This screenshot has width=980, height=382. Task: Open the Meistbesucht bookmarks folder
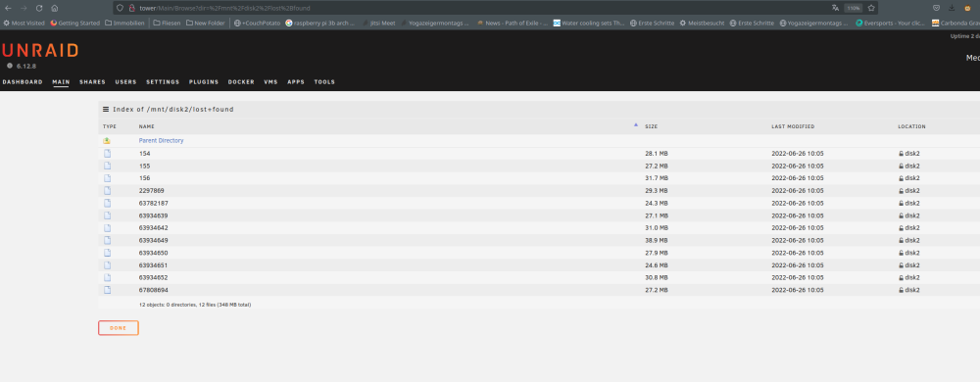[x=702, y=24]
